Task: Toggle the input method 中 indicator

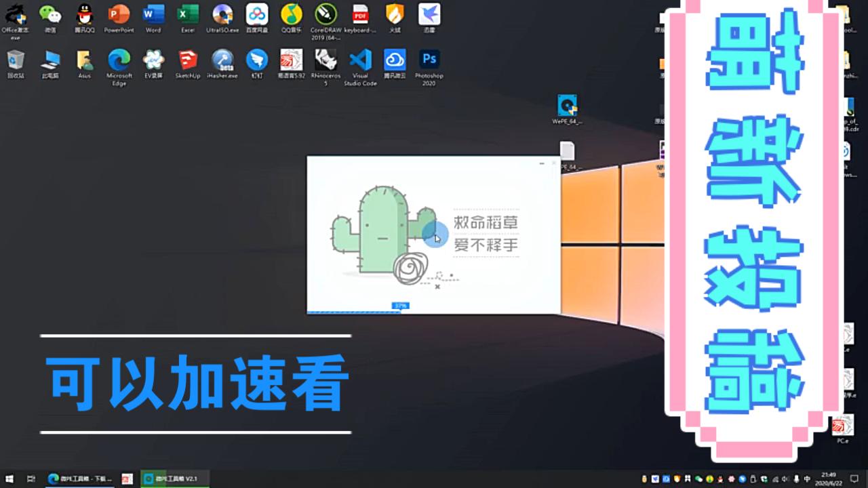Action: 807,479
